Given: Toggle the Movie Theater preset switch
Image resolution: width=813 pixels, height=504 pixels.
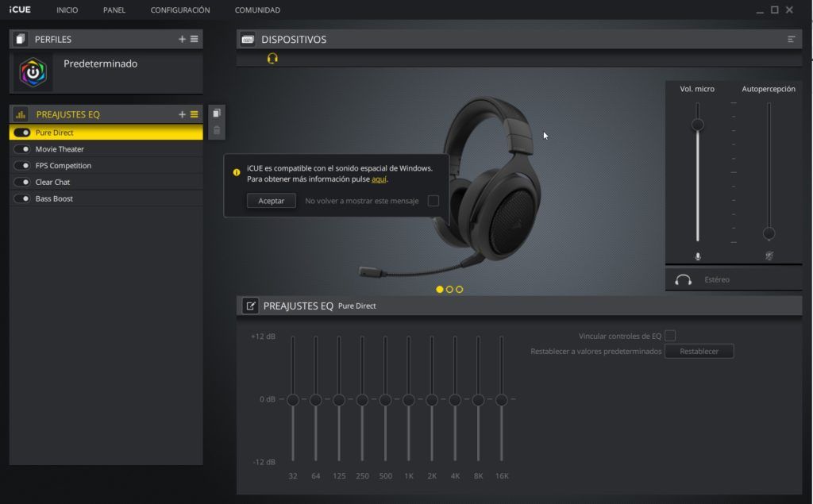Looking at the screenshot, I should tap(21, 148).
